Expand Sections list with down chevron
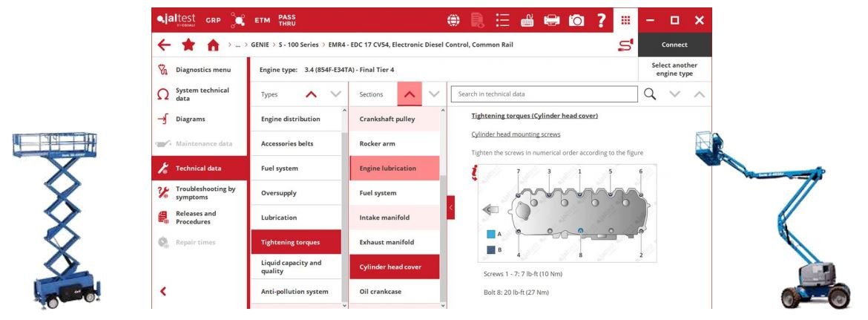This screenshot has height=320, width=868. point(434,94)
